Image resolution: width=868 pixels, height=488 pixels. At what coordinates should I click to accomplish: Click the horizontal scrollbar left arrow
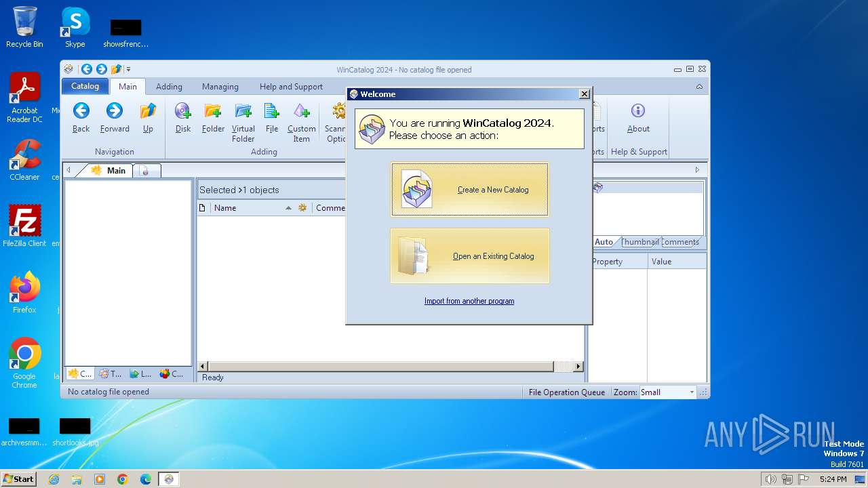(203, 367)
